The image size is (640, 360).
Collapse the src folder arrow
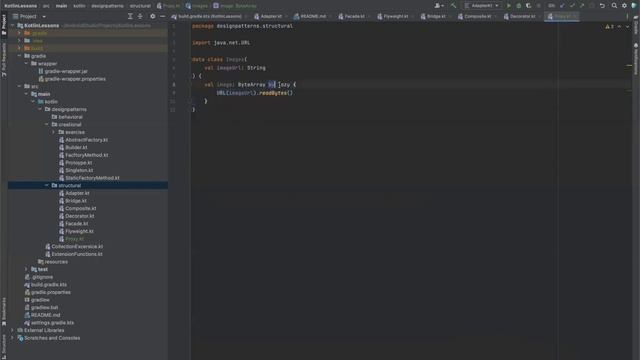coord(19,87)
